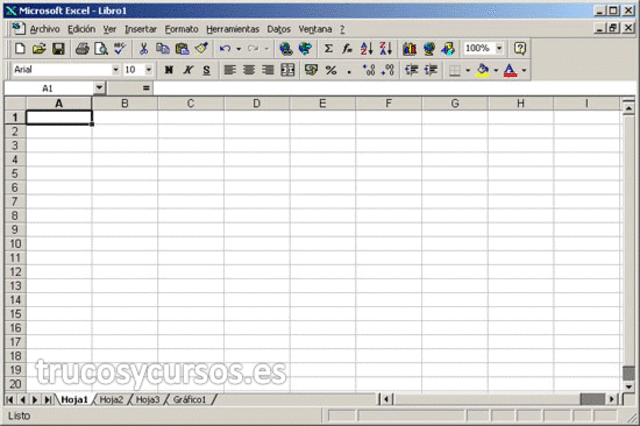Open the Archivo menu
This screenshot has height=426, width=640.
[x=44, y=29]
